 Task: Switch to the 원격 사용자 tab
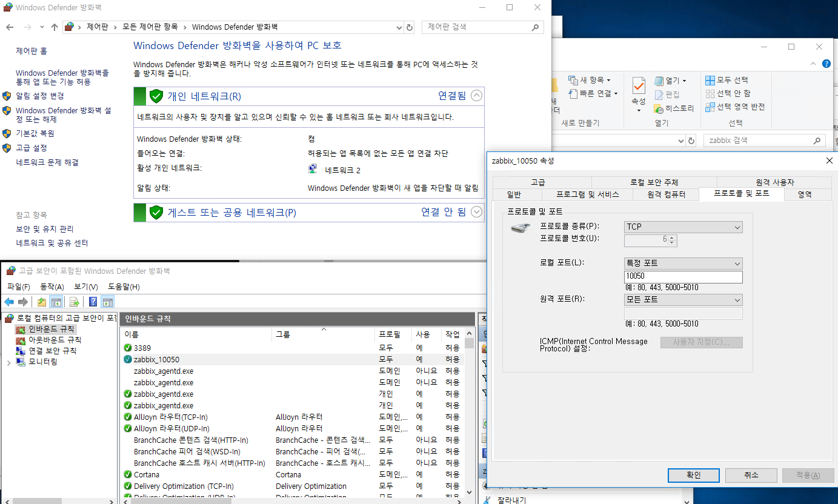pos(774,182)
